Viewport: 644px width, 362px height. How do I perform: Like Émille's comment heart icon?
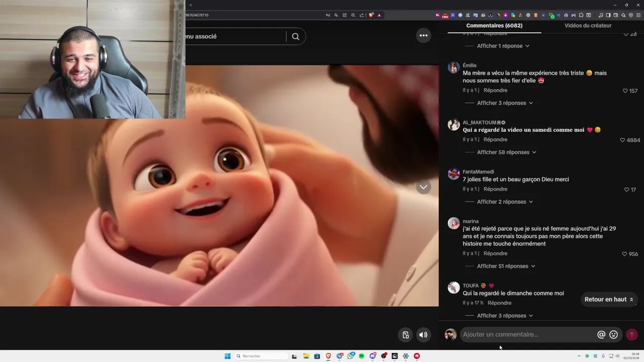(625, 91)
